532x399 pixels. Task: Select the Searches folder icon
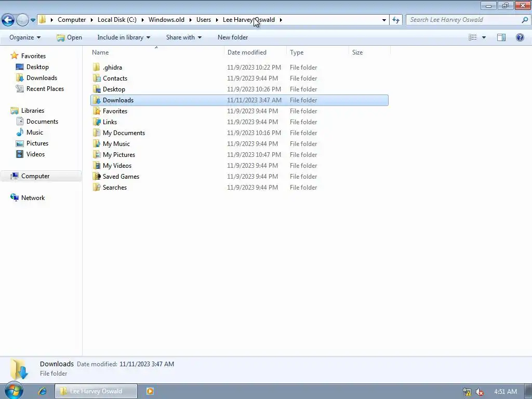click(97, 187)
